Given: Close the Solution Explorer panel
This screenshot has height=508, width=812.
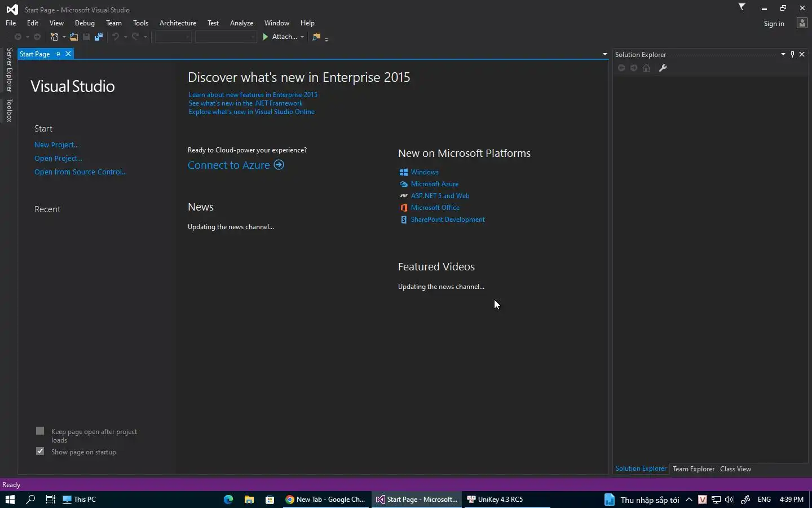Looking at the screenshot, I should (x=802, y=54).
